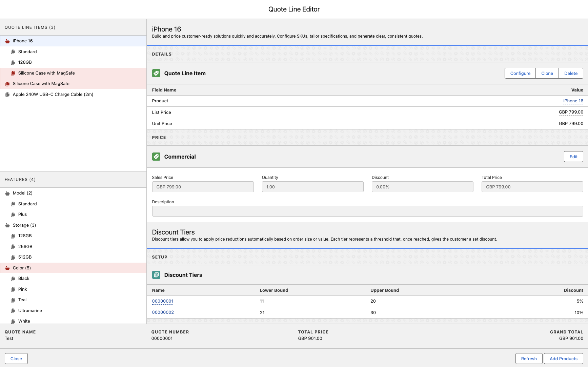Viewport: 588px width, 367px height.
Task: Click the red folder icon beside iPhone 16
Action: 7,41
